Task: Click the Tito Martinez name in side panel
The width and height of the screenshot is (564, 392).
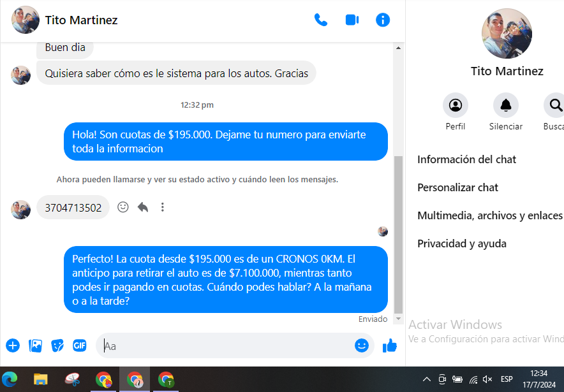Action: tap(507, 71)
